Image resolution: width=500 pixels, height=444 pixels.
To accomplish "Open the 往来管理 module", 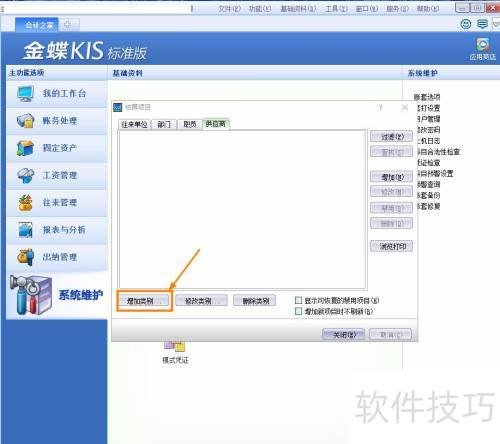I will pyautogui.click(x=57, y=203).
